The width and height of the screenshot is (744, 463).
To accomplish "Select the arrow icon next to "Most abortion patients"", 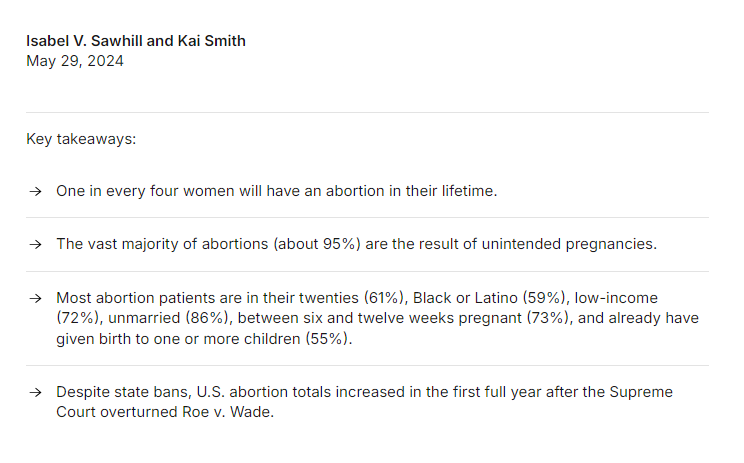I will point(35,299).
